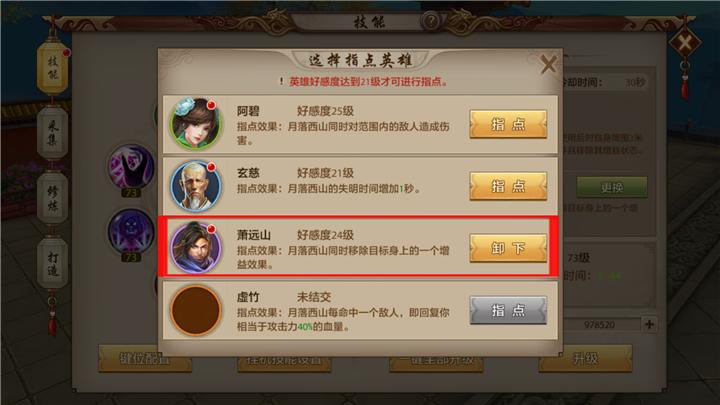Select the lower purple skill icon

click(131, 231)
